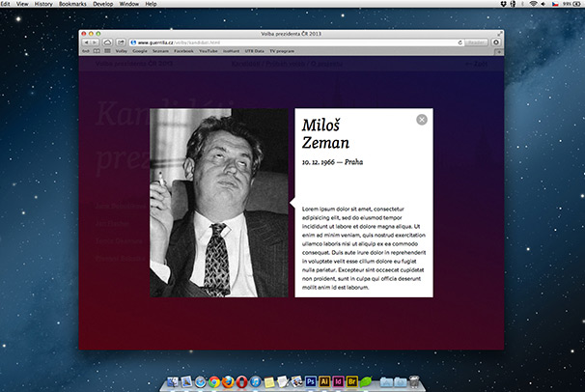This screenshot has height=392, width=585.
Task: Click the Miloš Zeman portrait photo
Action: pyautogui.click(x=219, y=203)
